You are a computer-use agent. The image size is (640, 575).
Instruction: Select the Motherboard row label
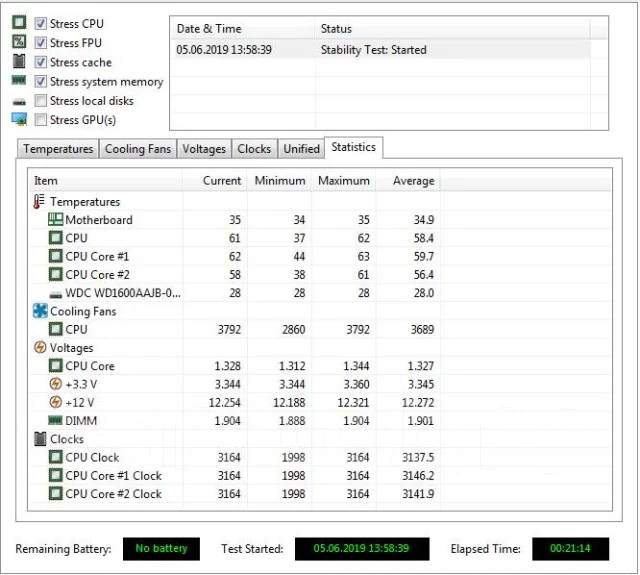click(99, 220)
